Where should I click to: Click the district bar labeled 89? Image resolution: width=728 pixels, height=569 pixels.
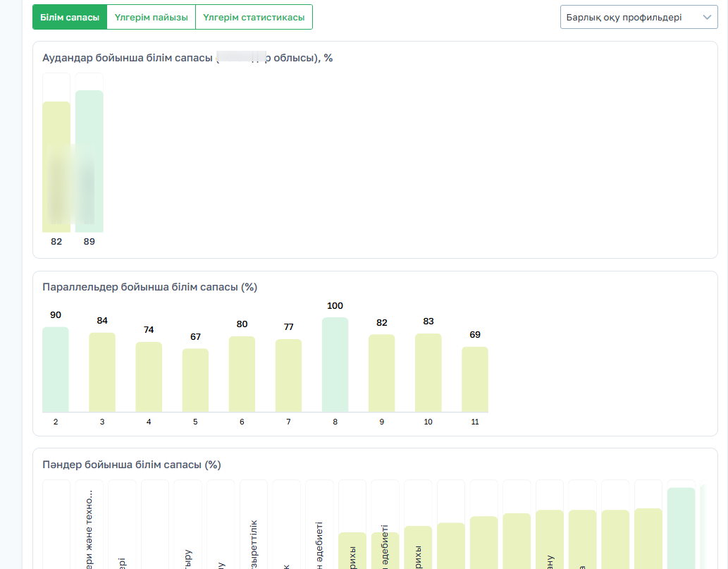89,161
